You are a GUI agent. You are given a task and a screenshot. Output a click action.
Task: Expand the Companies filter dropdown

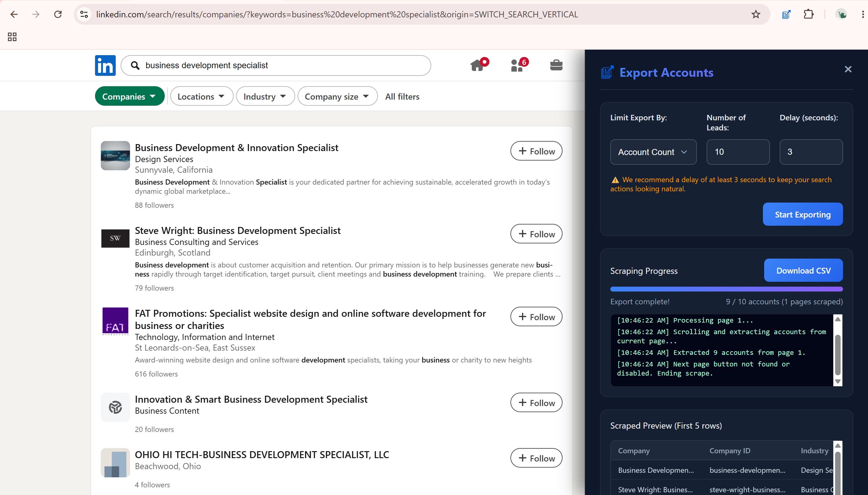(129, 96)
